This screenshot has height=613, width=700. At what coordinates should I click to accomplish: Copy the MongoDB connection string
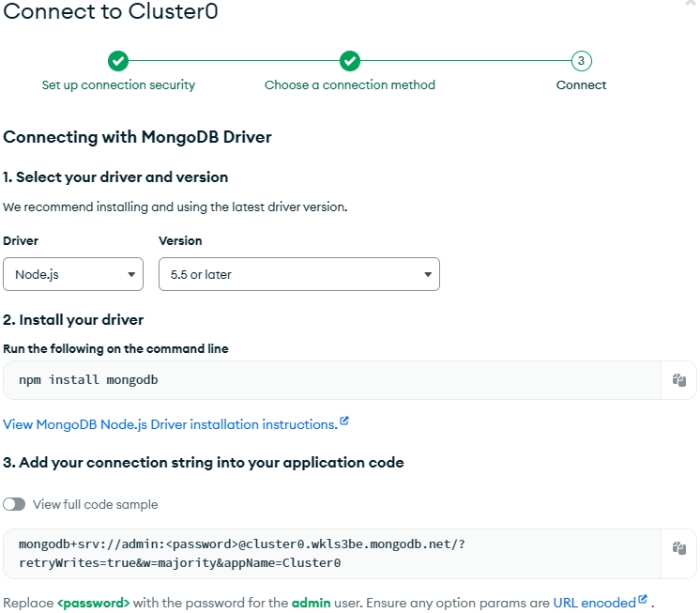coord(679,548)
